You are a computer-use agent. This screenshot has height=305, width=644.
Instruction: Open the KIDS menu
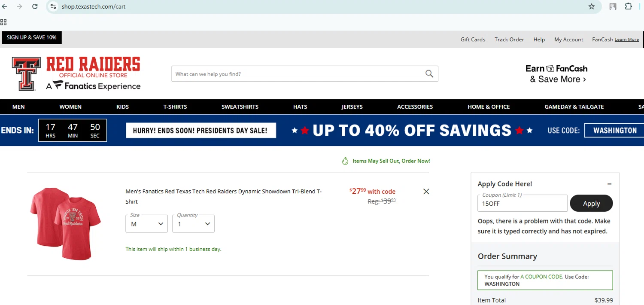pyautogui.click(x=122, y=107)
